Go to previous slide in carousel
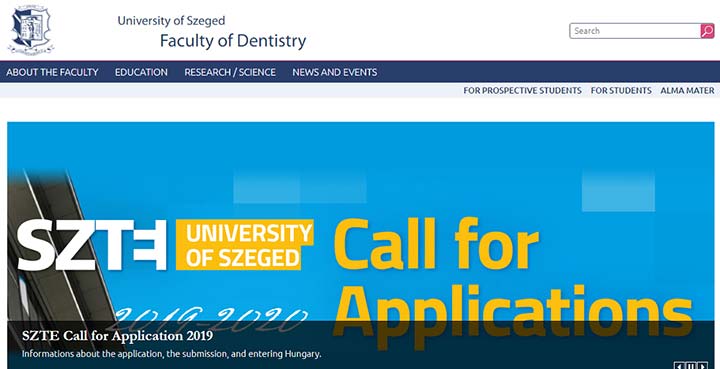The height and width of the screenshot is (369, 720). coord(680,366)
